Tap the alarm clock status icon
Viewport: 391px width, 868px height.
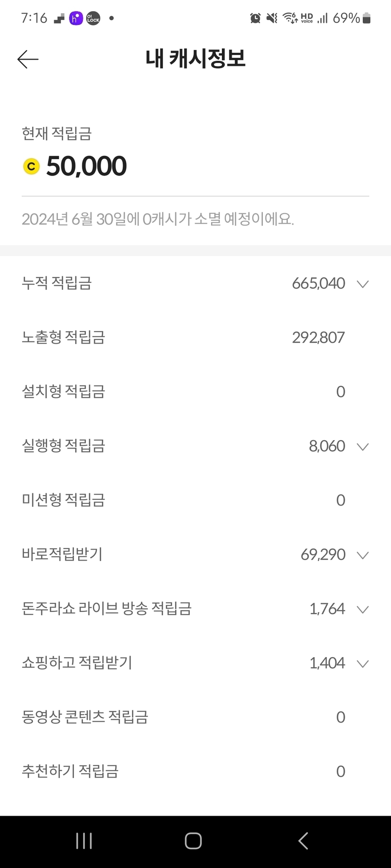click(x=255, y=18)
